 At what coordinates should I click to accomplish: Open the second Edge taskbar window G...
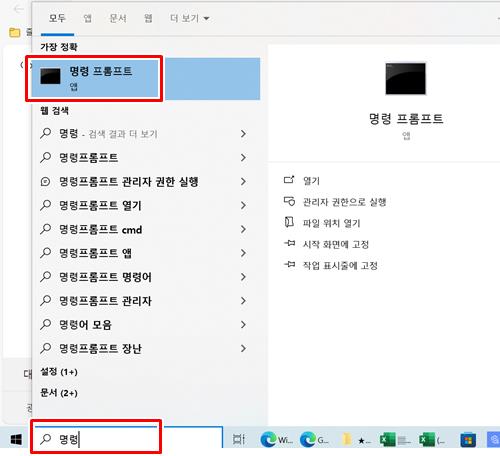point(315,440)
